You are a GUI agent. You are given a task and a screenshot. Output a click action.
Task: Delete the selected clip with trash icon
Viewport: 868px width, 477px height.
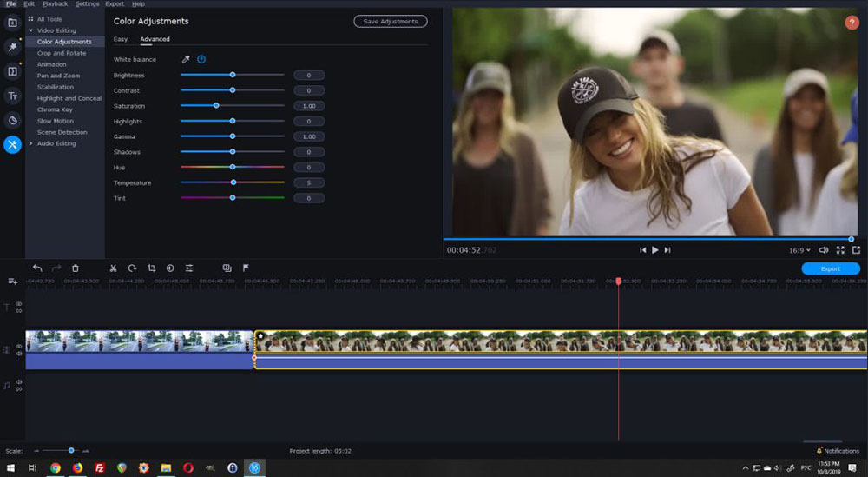(76, 268)
